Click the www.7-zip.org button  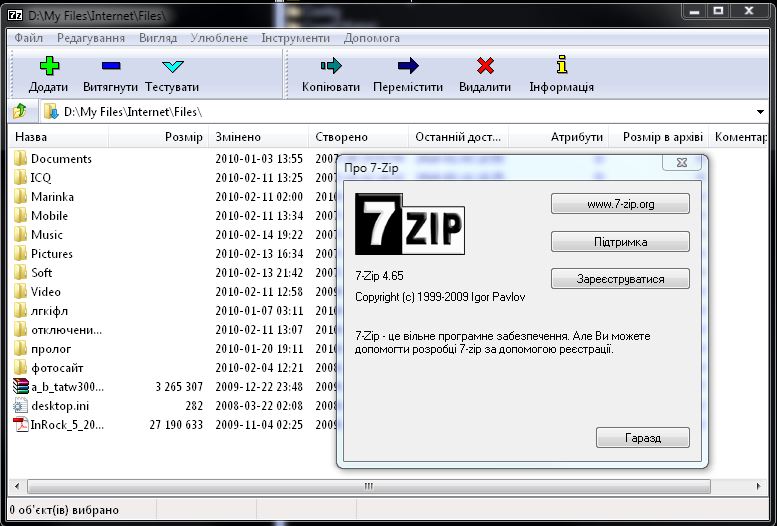[620, 204]
